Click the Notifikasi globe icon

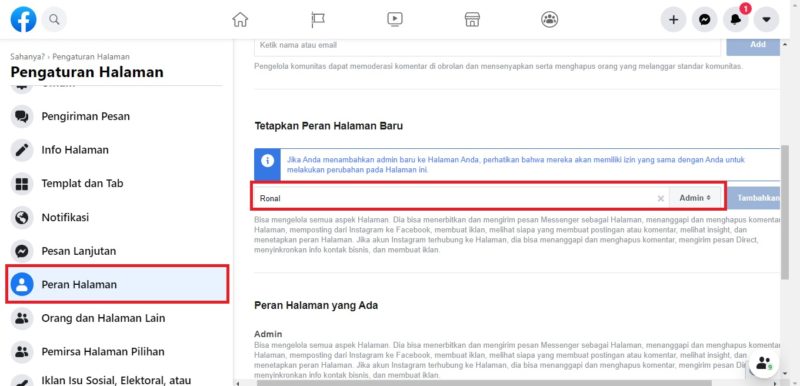22,217
